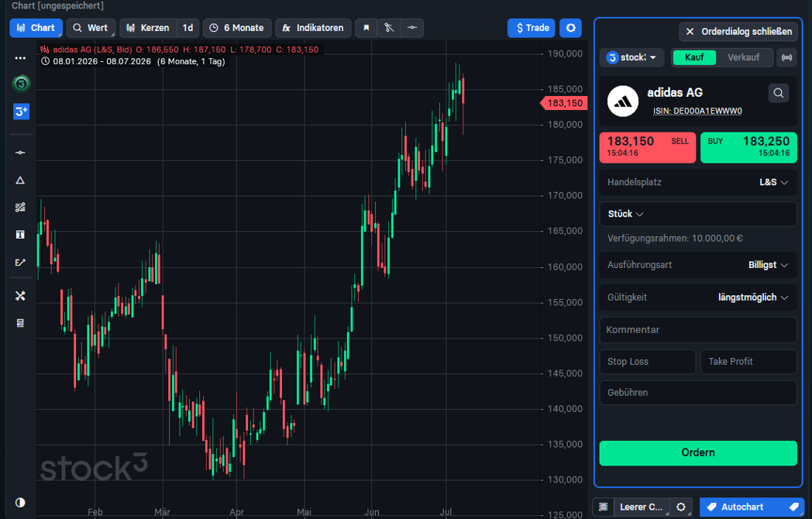Screen dimensions: 812x519
Task: Select the text annotation tool
Action: tap(20, 235)
